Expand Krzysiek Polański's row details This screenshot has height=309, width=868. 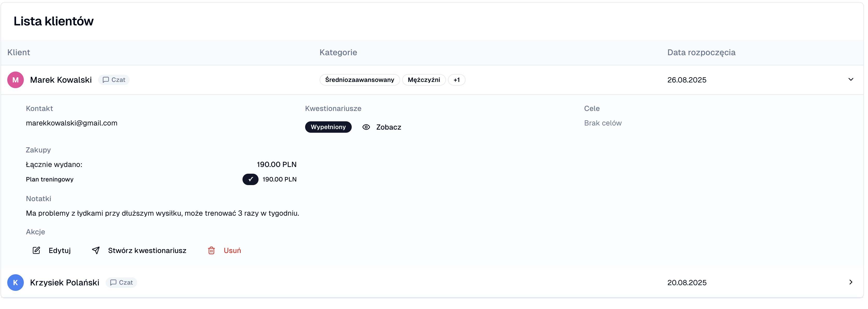(x=850, y=282)
